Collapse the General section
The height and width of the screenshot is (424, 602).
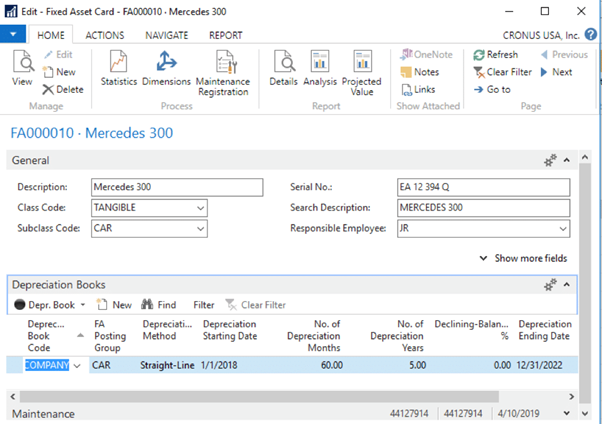(566, 160)
